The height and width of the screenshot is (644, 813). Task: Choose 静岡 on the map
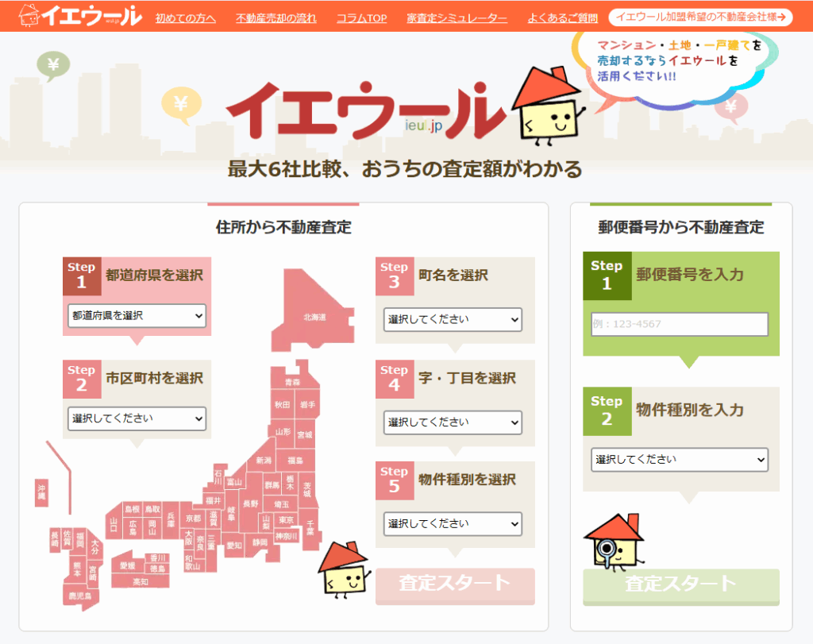coord(260,542)
